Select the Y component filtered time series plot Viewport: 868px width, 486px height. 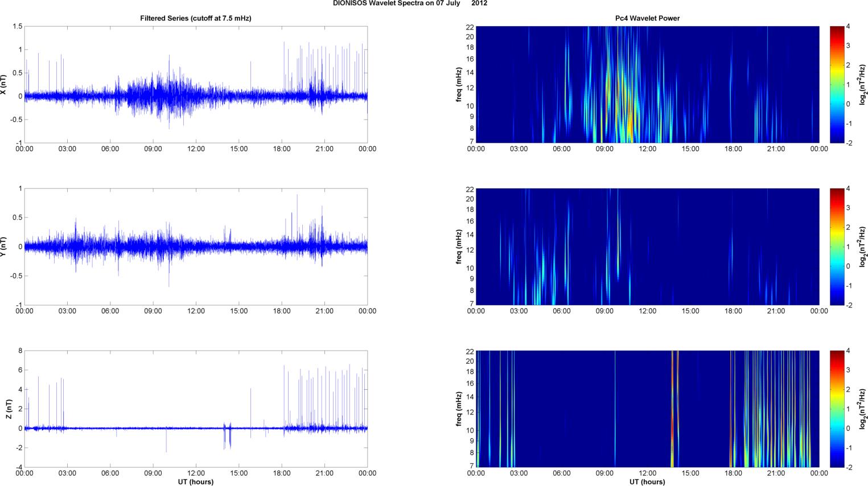coord(196,247)
